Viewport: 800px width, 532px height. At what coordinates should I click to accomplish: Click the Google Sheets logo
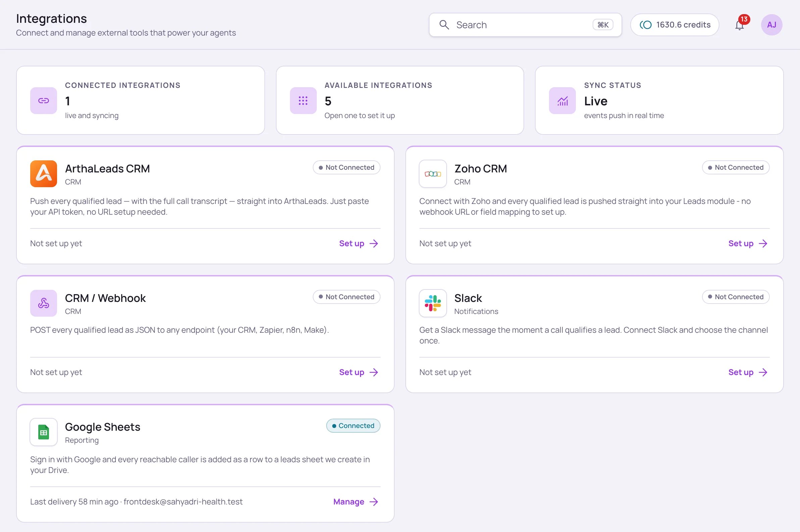[x=43, y=432]
